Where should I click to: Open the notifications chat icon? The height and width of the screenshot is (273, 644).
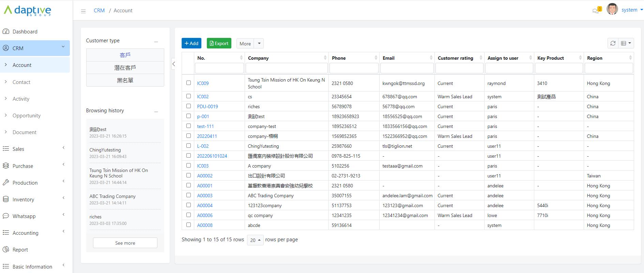[596, 11]
